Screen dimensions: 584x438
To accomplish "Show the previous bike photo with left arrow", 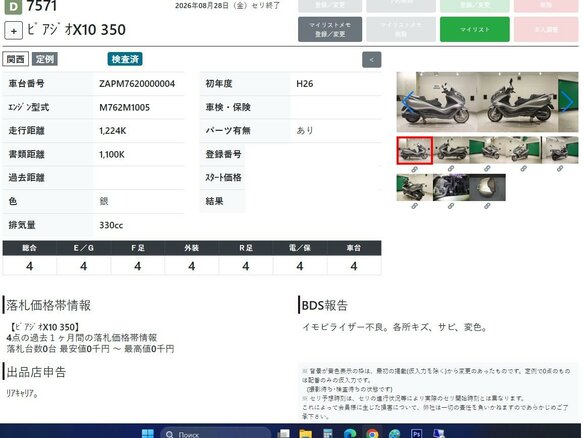I will pos(408,101).
